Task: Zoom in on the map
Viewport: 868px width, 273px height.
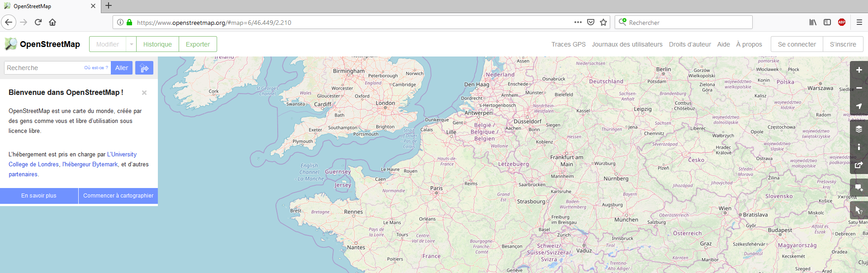Action: (859, 70)
